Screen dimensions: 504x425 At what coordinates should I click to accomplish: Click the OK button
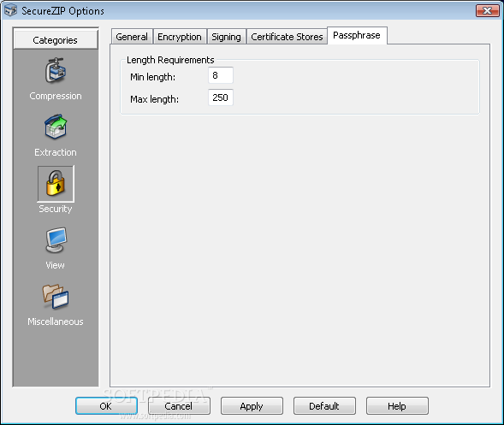pyautogui.click(x=106, y=405)
